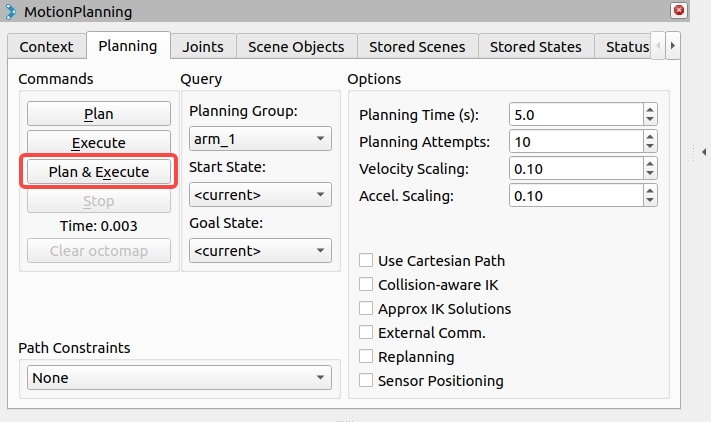The width and height of the screenshot is (711, 422).
Task: Click the Plan & Execute button
Action: point(99,172)
